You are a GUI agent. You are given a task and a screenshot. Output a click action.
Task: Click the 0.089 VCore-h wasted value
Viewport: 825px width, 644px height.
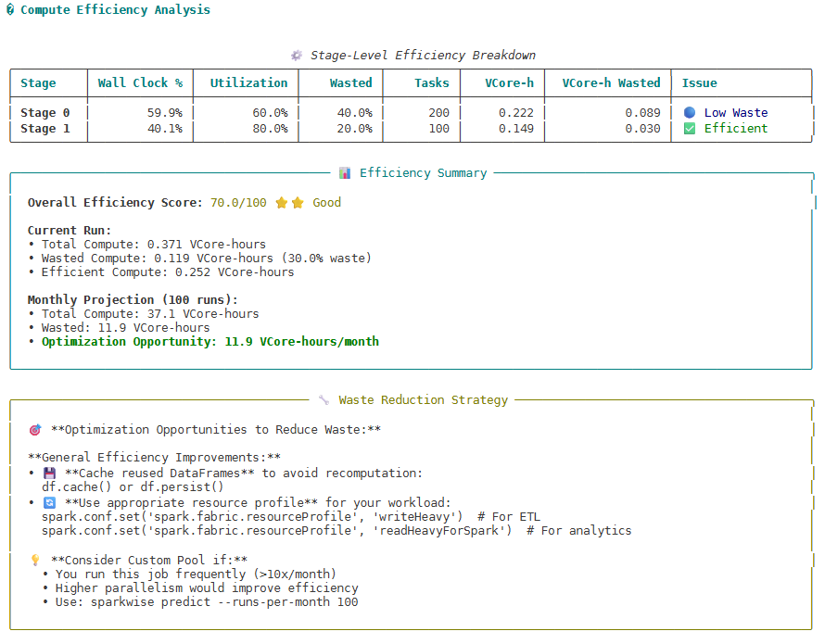click(643, 113)
